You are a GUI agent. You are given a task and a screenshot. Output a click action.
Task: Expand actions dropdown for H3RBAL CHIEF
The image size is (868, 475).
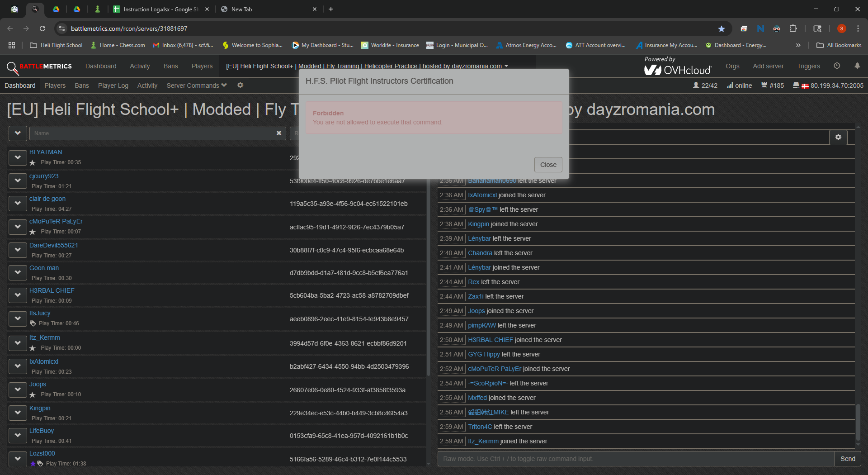tap(18, 295)
